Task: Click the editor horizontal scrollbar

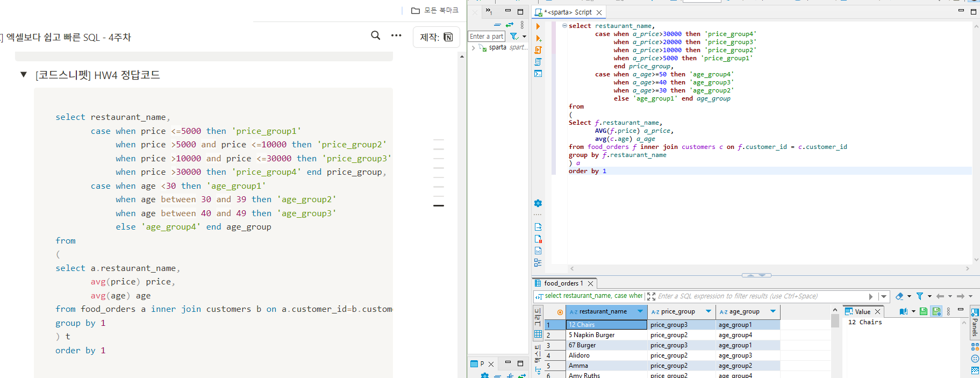Action: (x=769, y=268)
